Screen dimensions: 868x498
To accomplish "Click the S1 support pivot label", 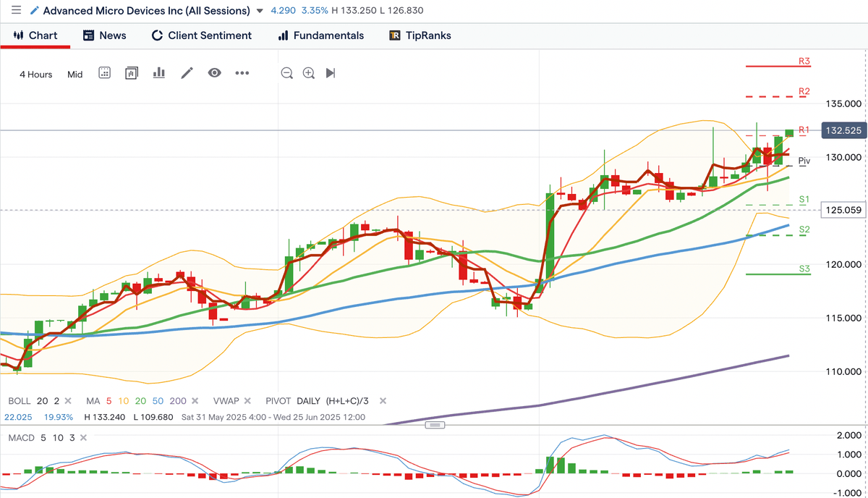I will [x=804, y=199].
